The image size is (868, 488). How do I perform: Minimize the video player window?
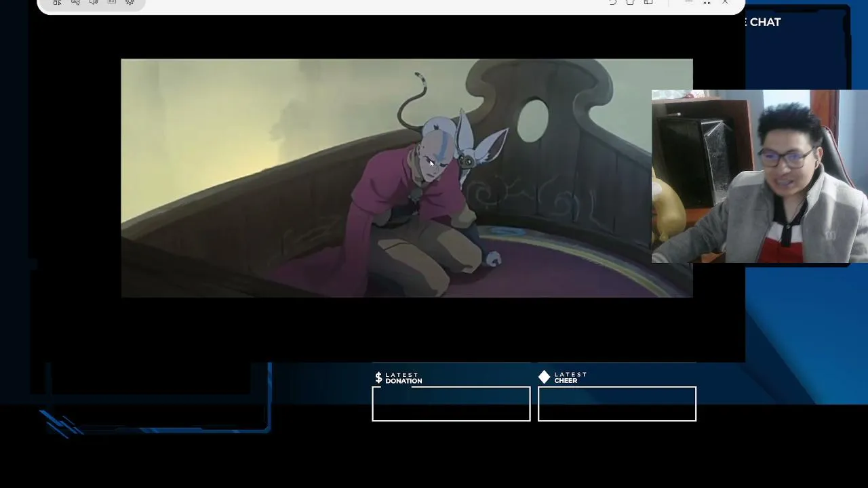coord(688,2)
